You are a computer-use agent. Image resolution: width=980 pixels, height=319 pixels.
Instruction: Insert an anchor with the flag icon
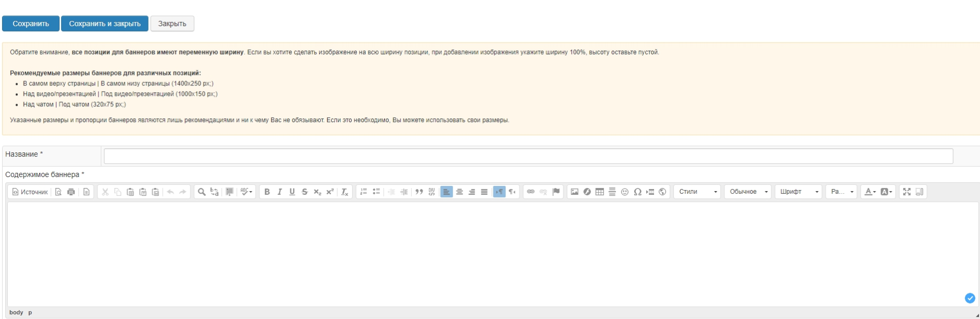556,192
